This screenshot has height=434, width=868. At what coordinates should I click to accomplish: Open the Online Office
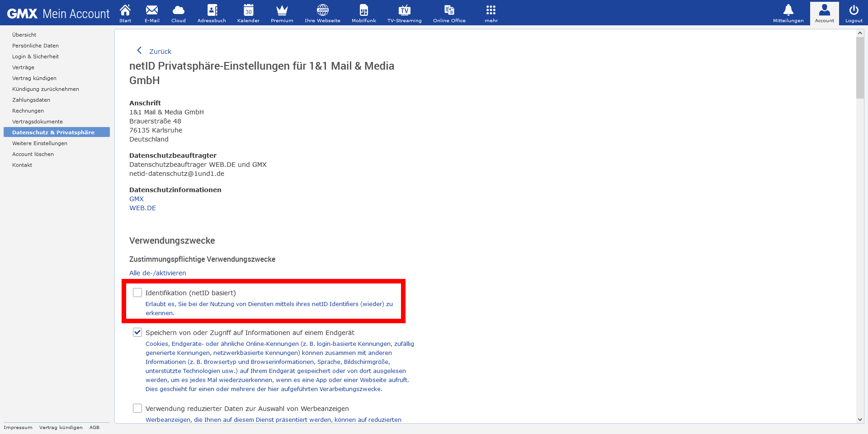pyautogui.click(x=448, y=13)
